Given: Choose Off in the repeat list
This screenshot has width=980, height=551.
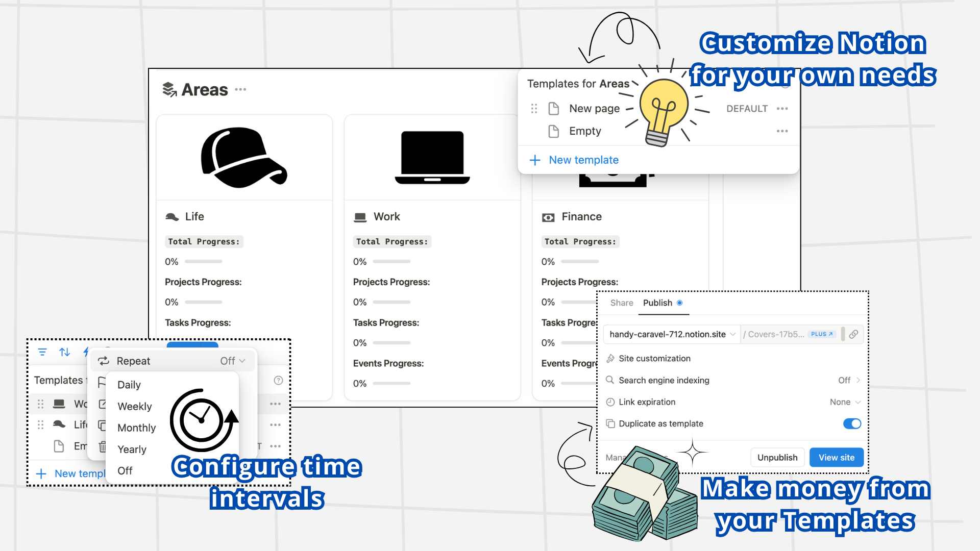Looking at the screenshot, I should pyautogui.click(x=125, y=470).
